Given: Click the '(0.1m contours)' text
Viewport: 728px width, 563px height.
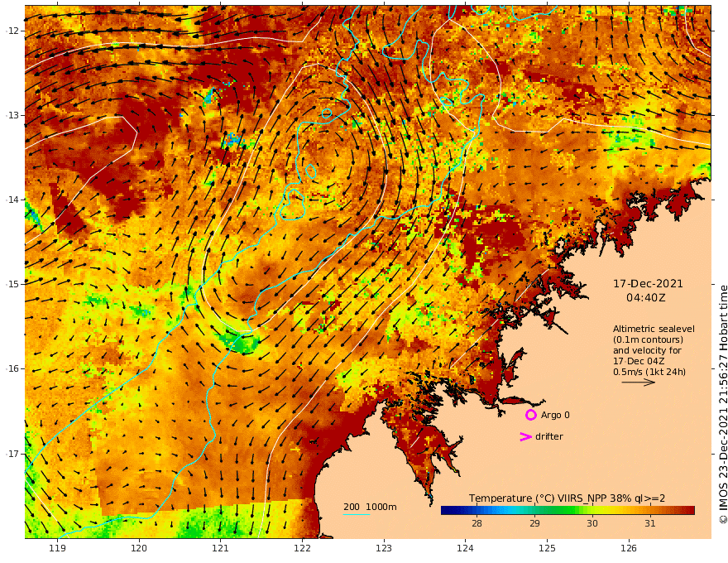Looking at the screenshot, I should pos(648,339).
